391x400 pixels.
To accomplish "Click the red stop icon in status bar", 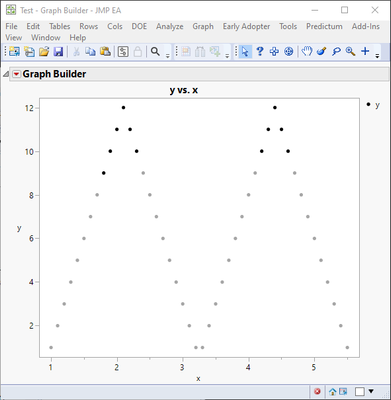I will coord(317,391).
